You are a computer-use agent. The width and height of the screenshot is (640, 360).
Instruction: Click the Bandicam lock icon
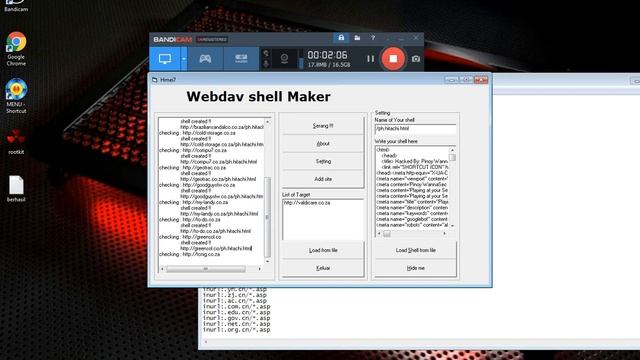click(341, 38)
